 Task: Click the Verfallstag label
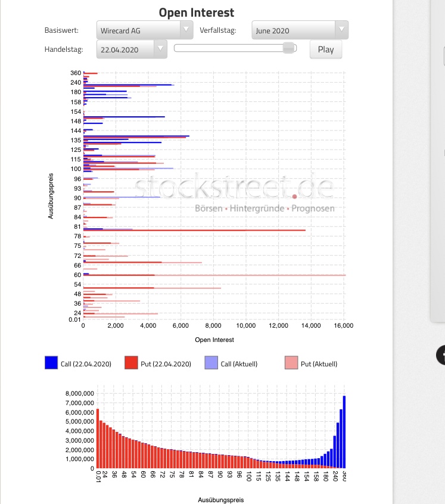coord(218,30)
